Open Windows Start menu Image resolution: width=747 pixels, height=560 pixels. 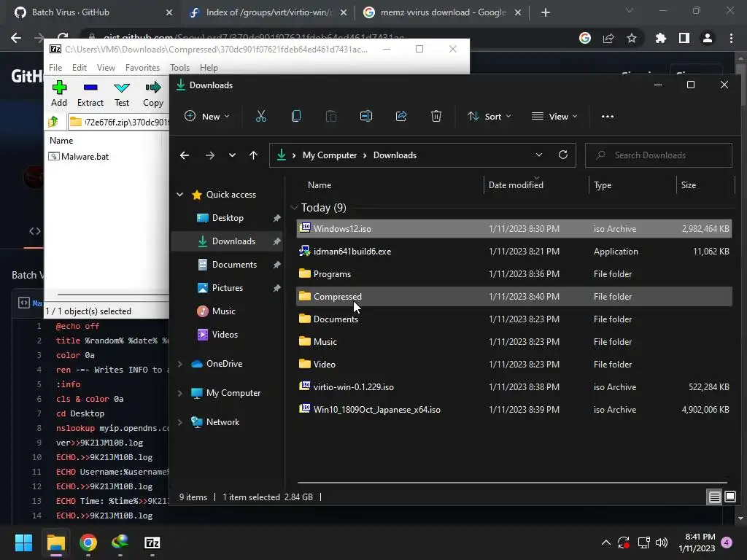tap(23, 542)
